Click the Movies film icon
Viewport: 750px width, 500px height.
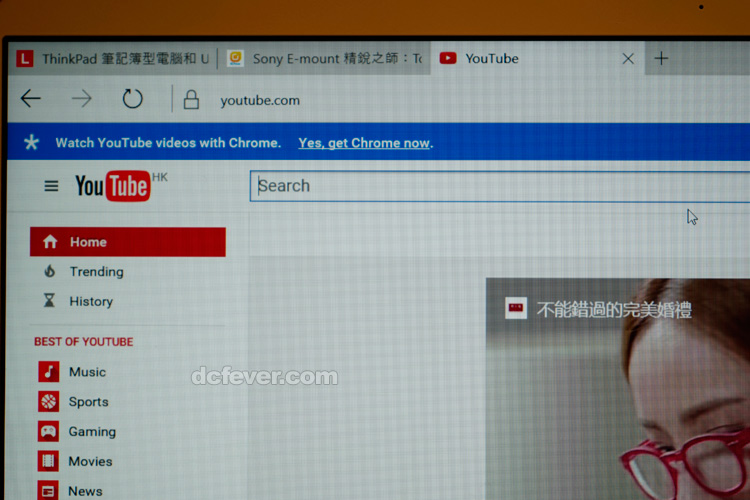(48, 461)
